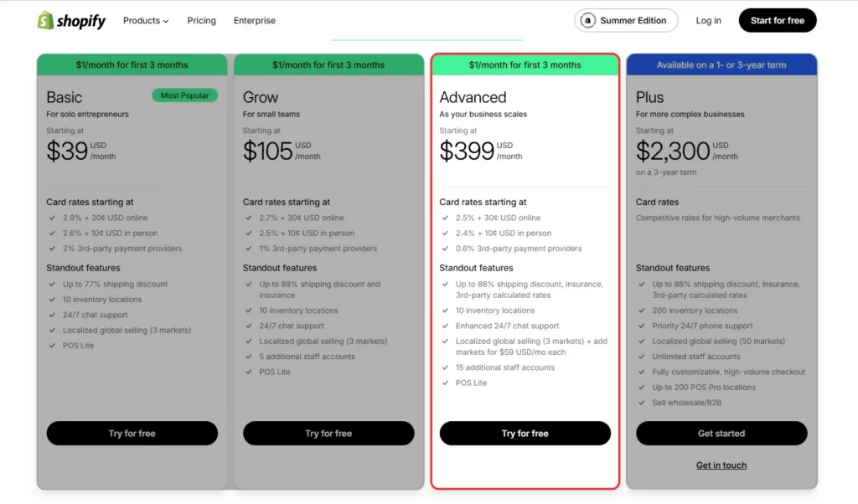Screen dimensions: 858x504
Task: Expand the Products dropdown menu
Action: (146, 21)
